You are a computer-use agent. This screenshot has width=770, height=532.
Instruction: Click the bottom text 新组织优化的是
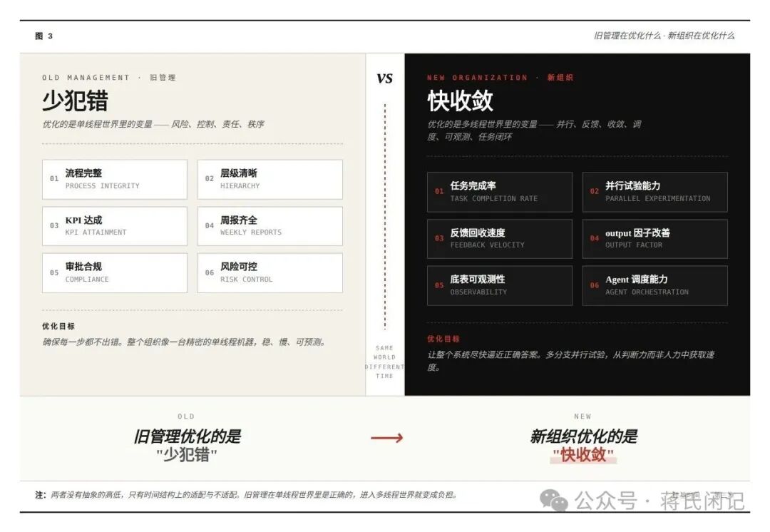click(583, 436)
